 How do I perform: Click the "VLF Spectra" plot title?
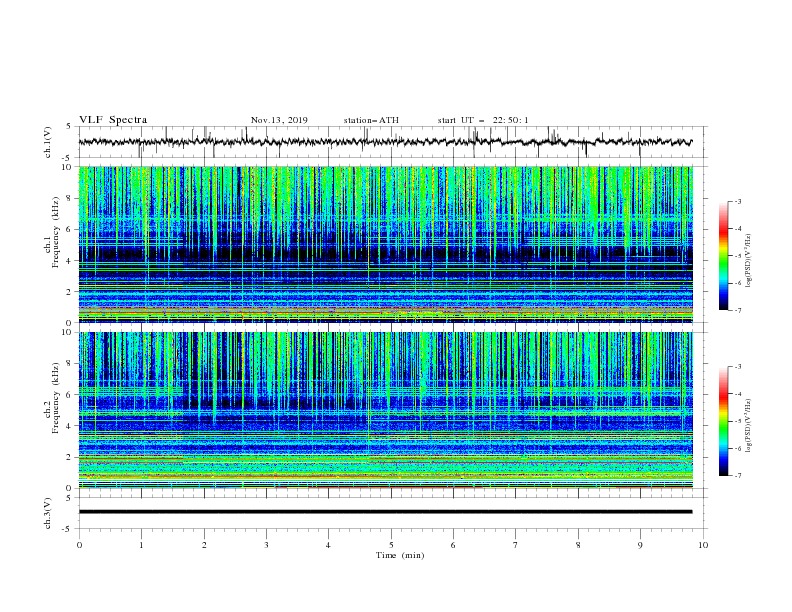[113, 120]
